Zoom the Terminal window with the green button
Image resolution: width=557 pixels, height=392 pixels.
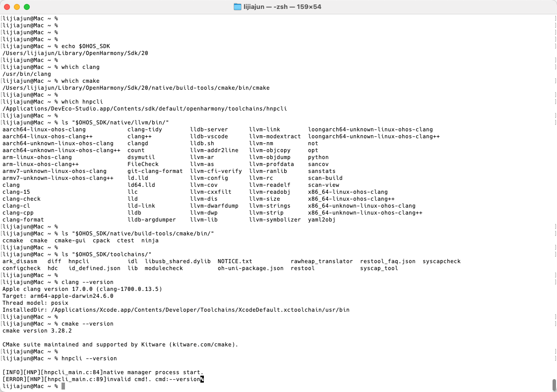pos(27,7)
